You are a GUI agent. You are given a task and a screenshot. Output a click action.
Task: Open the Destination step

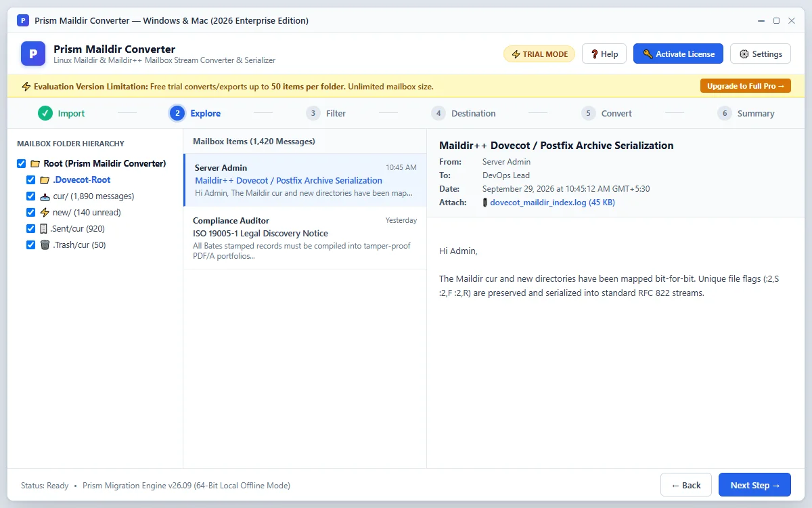tap(464, 113)
